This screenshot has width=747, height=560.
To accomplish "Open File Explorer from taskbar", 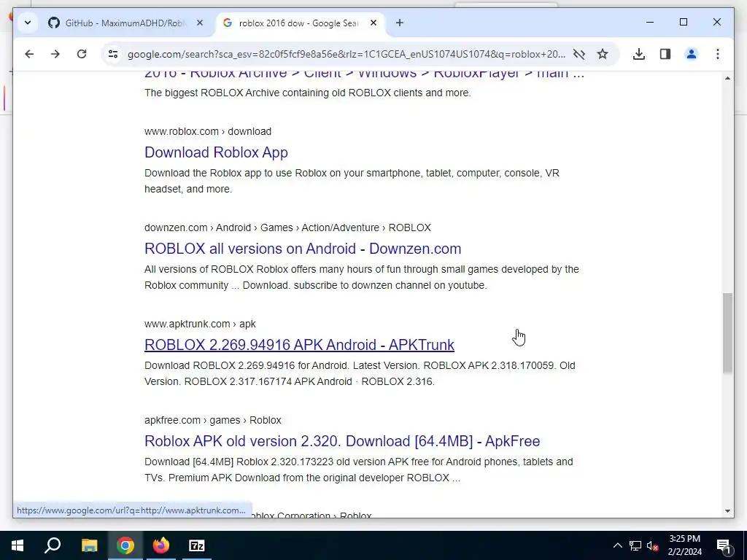I will click(89, 545).
